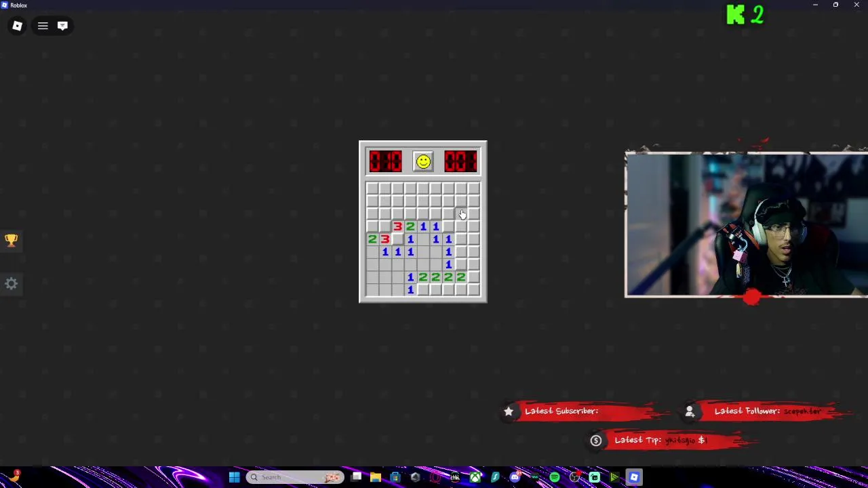This screenshot has width=868, height=488.
Task: Click the smiley face reset button
Action: click(423, 161)
